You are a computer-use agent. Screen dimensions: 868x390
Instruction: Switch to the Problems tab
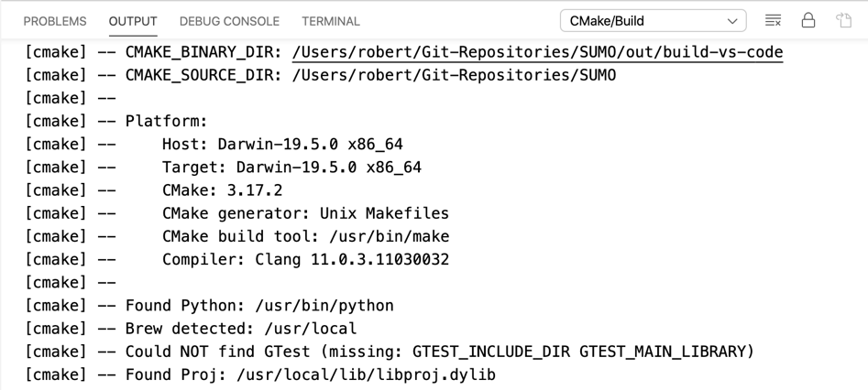click(55, 21)
